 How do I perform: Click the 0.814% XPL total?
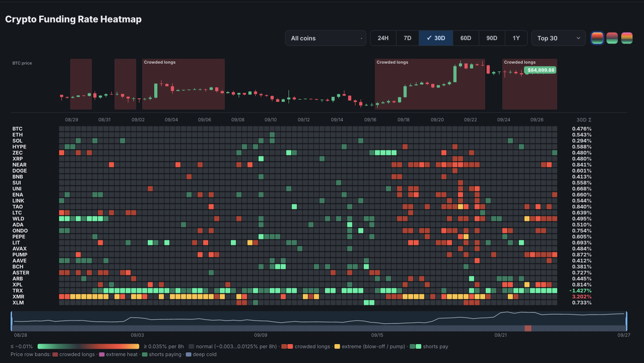tap(582, 285)
